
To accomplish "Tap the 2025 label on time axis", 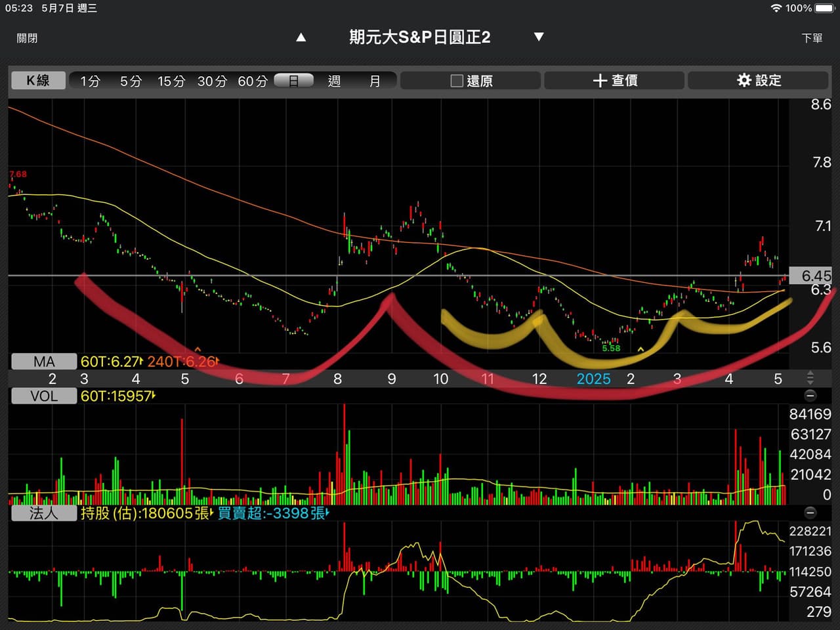I will tap(593, 379).
